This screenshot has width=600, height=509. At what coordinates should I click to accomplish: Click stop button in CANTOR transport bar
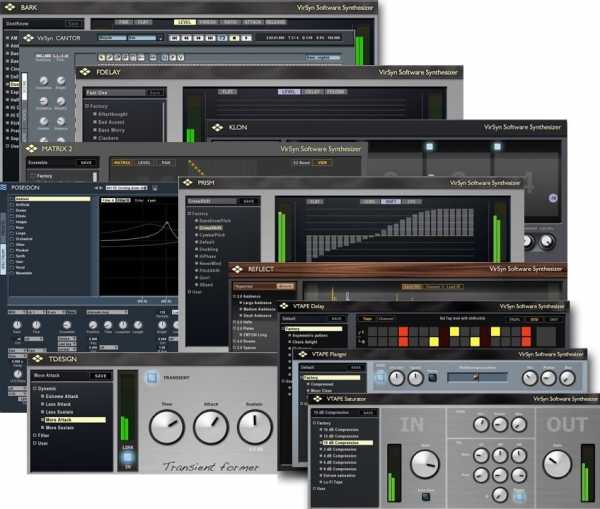coord(235,38)
